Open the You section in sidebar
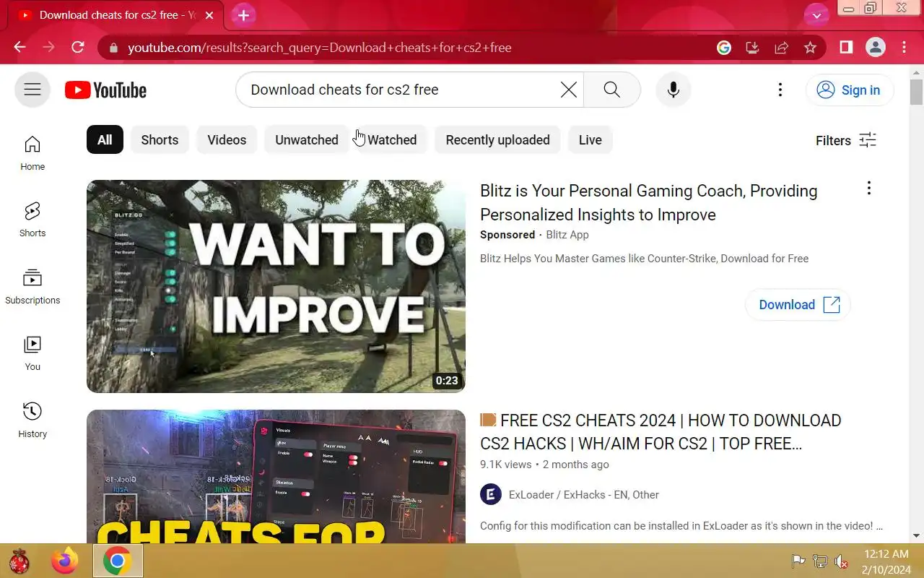 click(32, 353)
